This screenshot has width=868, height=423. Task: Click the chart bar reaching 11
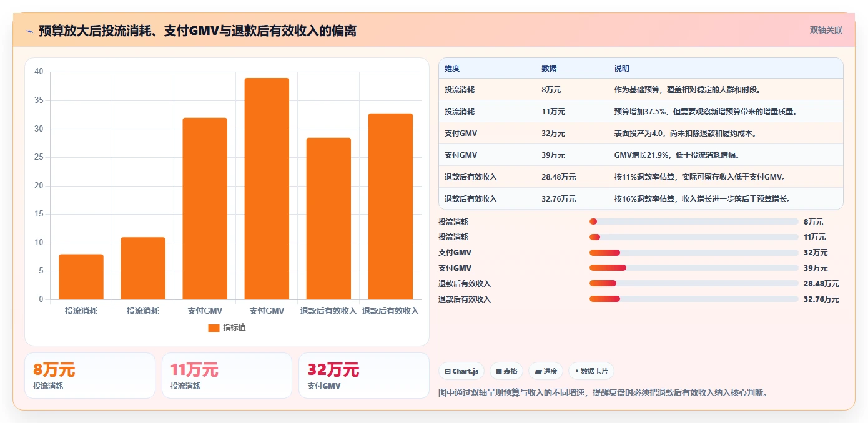click(143, 268)
